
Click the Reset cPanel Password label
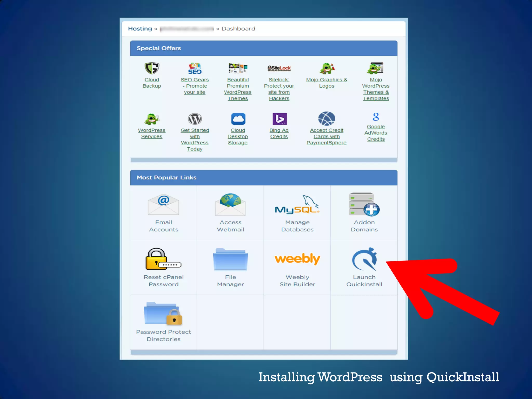pyautogui.click(x=163, y=281)
